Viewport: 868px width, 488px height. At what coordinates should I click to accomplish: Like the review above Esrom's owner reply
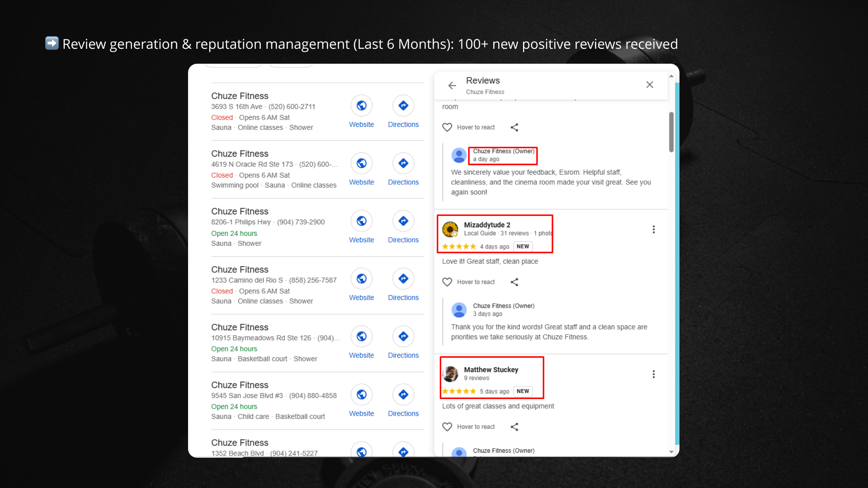(447, 127)
